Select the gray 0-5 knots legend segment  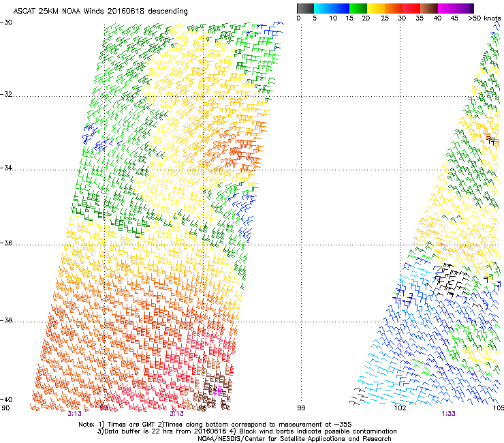[305, 8]
